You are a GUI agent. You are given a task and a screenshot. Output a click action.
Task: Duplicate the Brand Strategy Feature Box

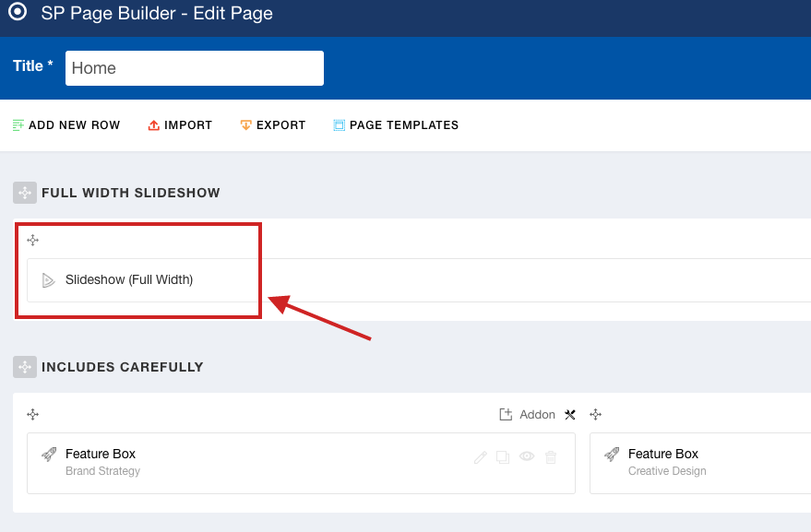coord(503,457)
